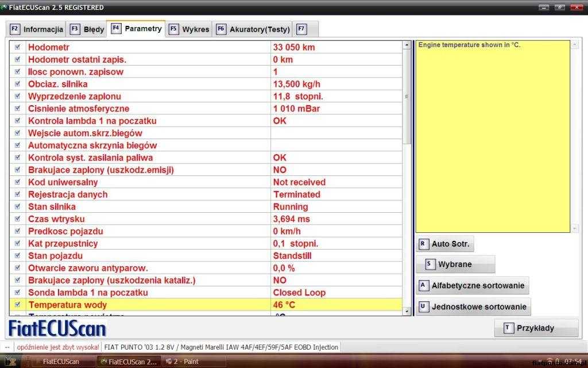Screen dimensions: 588x368
Task: Toggle the Kat przepustnicy checkbox
Action: (17, 243)
